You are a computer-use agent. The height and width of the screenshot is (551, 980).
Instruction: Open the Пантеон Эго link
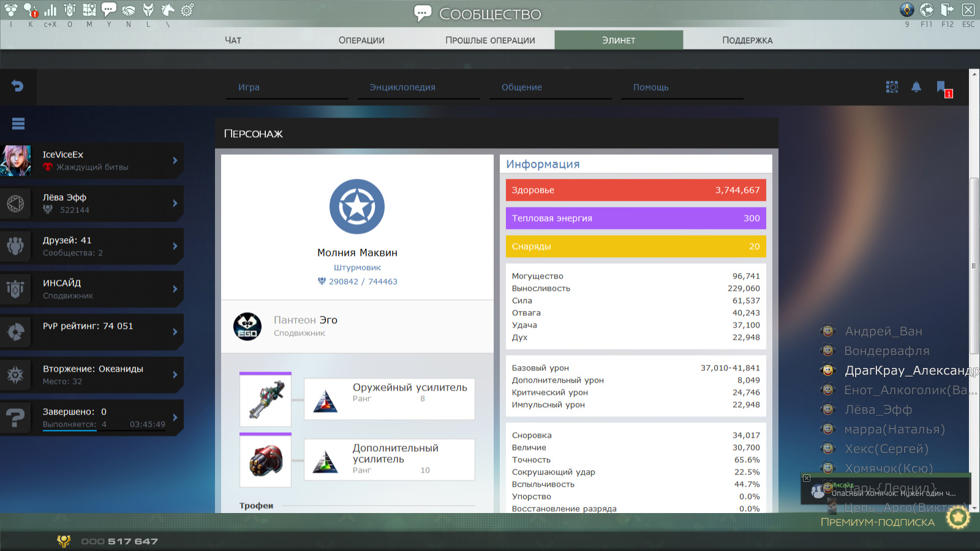coord(306,320)
